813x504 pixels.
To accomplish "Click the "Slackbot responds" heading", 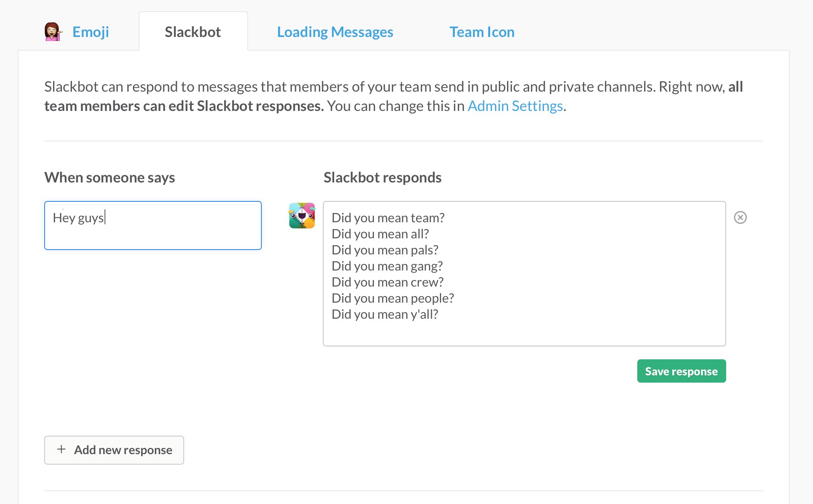I will coord(382,178).
